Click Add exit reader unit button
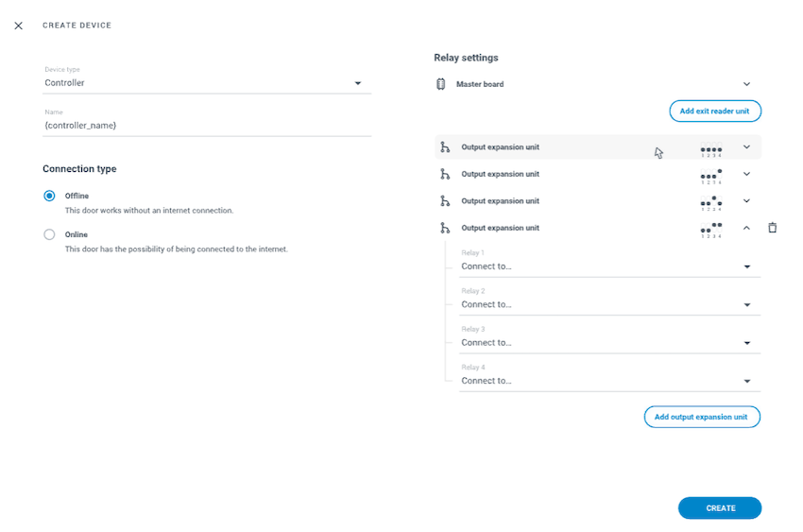The height and width of the screenshot is (532, 803). click(x=715, y=112)
